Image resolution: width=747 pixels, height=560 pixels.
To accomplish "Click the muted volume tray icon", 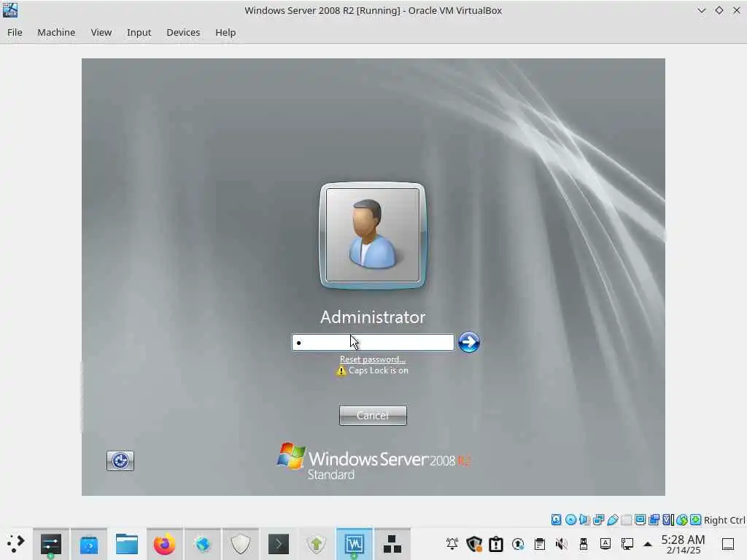I will click(562, 544).
